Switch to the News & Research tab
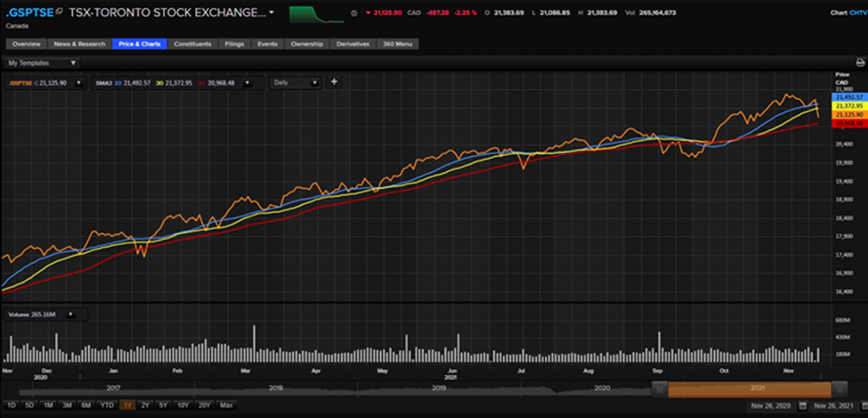Image resolution: width=868 pixels, height=418 pixels. point(79,44)
